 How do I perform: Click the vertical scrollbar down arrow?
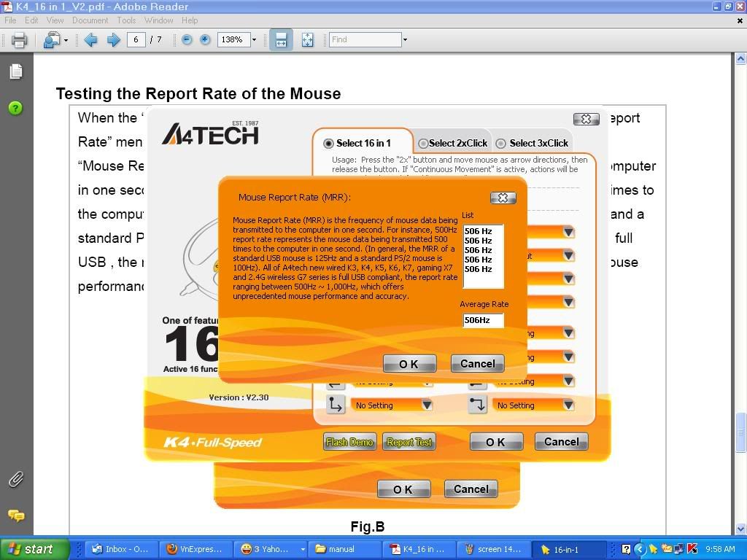[740, 529]
